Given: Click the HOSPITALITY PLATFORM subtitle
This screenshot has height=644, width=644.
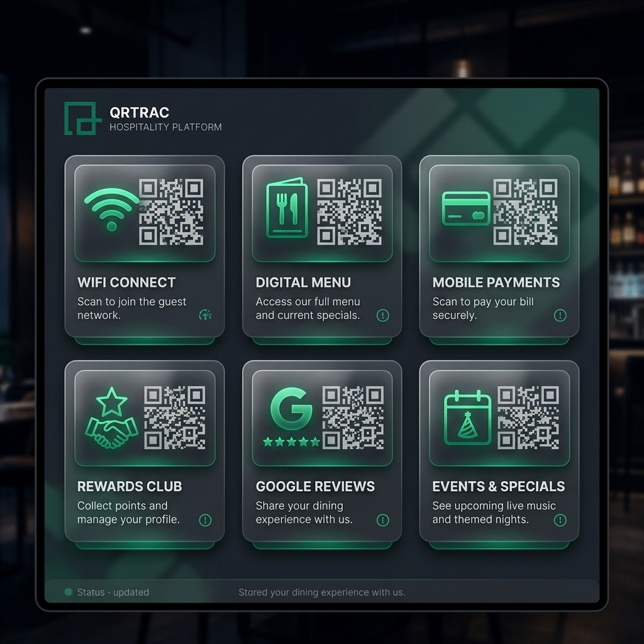Looking at the screenshot, I should 165,127.
